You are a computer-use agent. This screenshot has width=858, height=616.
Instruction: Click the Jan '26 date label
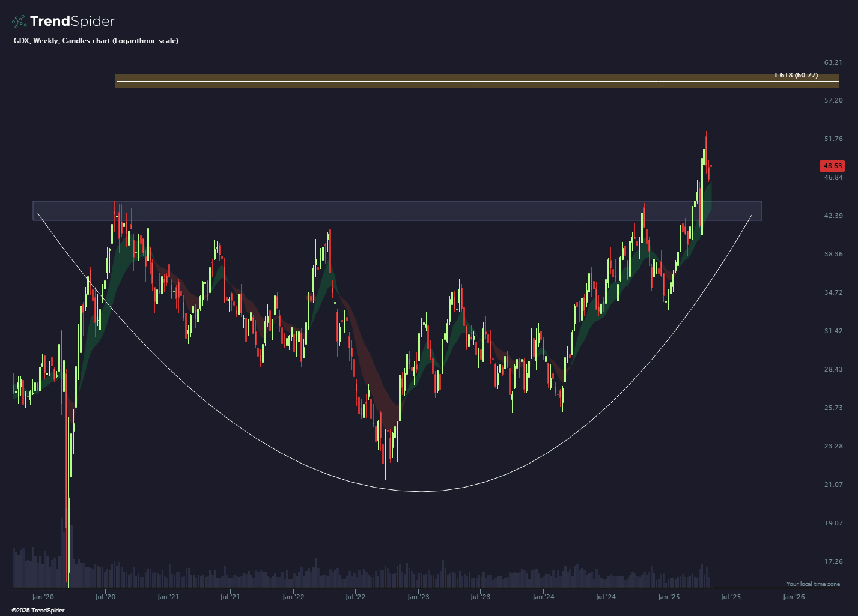pyautogui.click(x=794, y=597)
